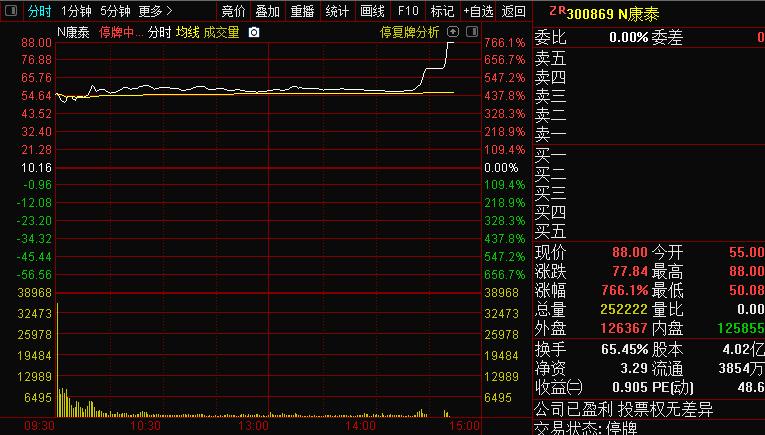The image size is (765, 435).
Task: Click the 总量 value 252222
Action: click(x=624, y=309)
